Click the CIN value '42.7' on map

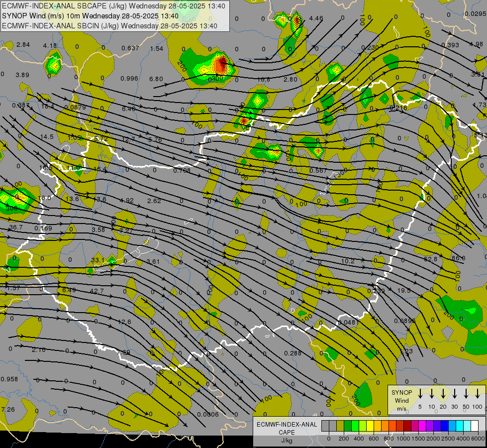click(97, 291)
